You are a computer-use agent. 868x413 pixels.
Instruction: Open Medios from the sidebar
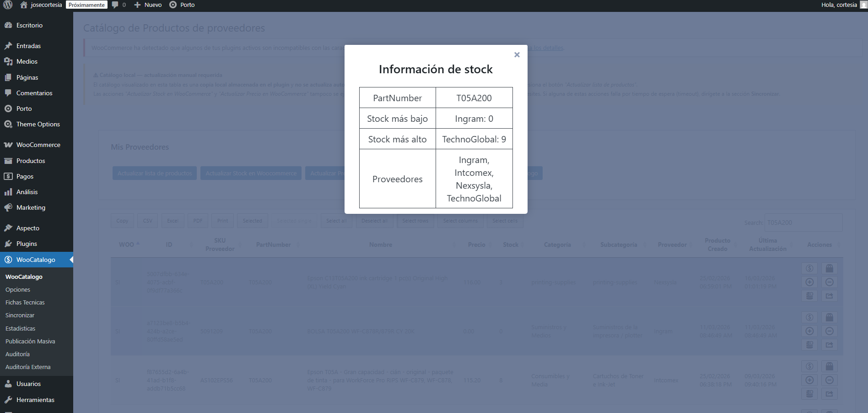[x=27, y=61]
